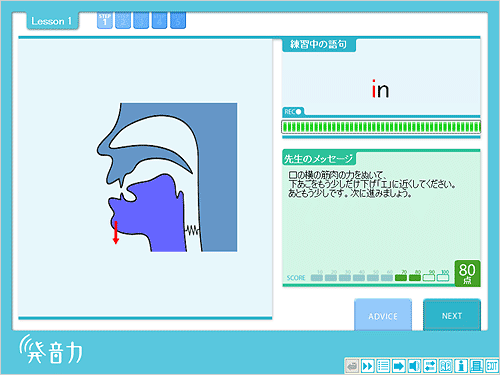Image resolution: width=500 pixels, height=375 pixels.
Task: Click the score bar segment labeled 100
Action: coord(443,277)
